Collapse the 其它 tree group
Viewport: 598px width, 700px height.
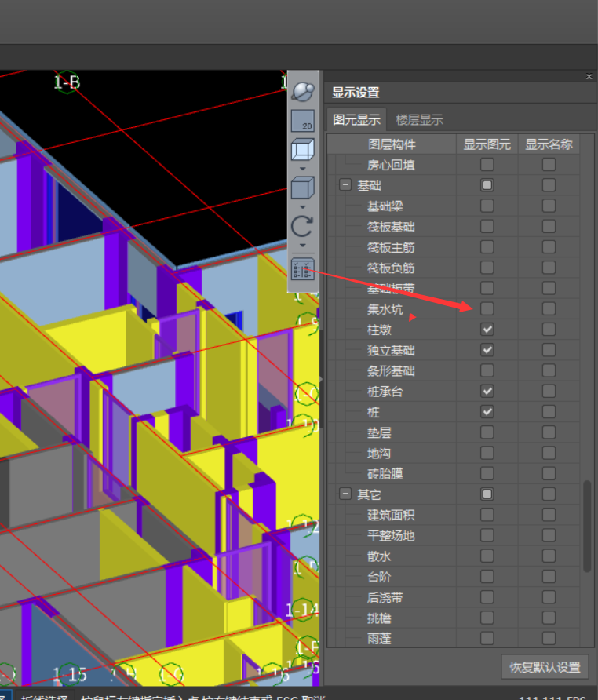click(x=345, y=494)
